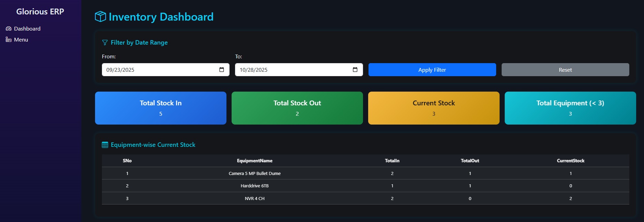Click the Inventory Dashboard box icon
Viewport: 644px width, 222px height.
100,16
